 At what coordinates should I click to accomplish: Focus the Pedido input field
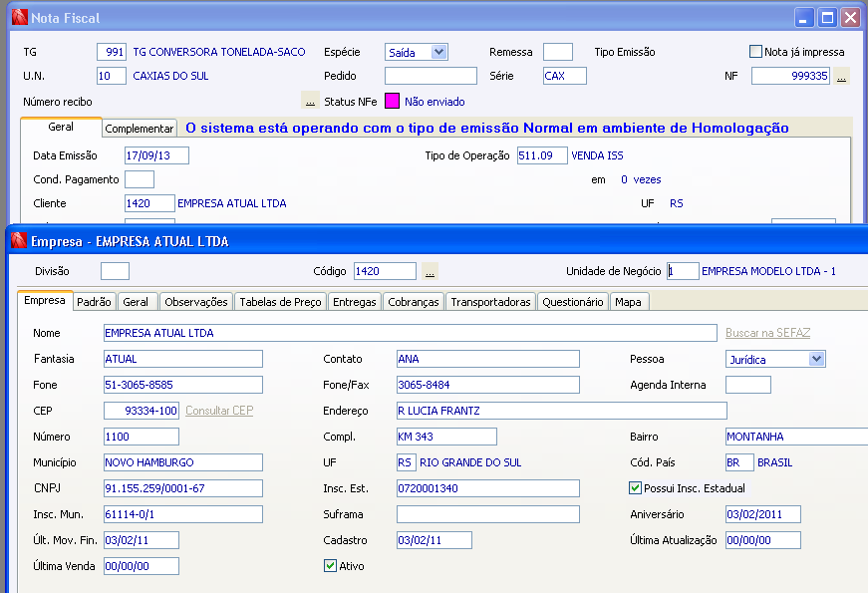[431, 76]
